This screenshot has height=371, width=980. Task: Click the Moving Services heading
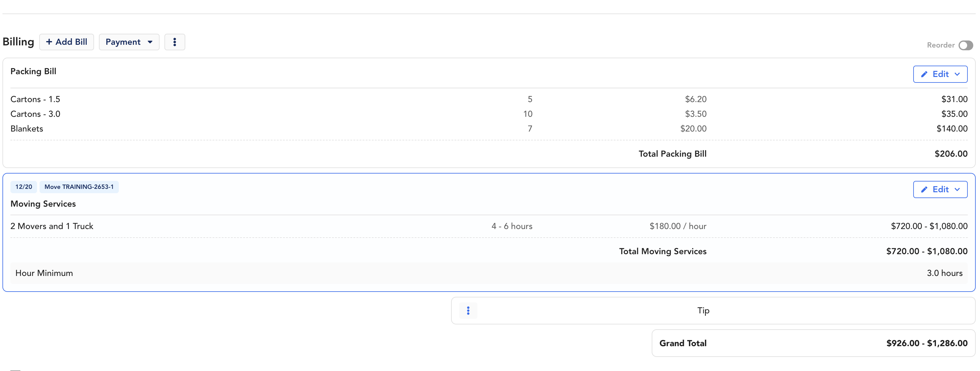[43, 204]
